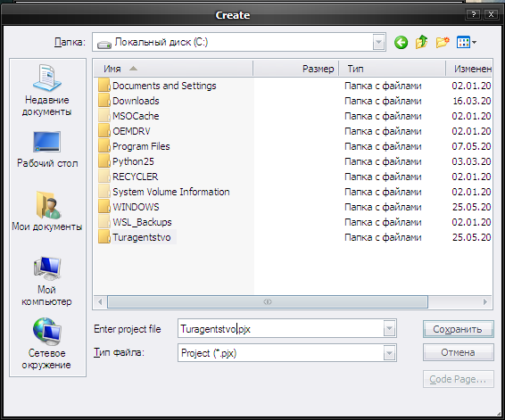Screen dimensions: 505x420
Task: Go up one folder level
Action: click(422, 42)
